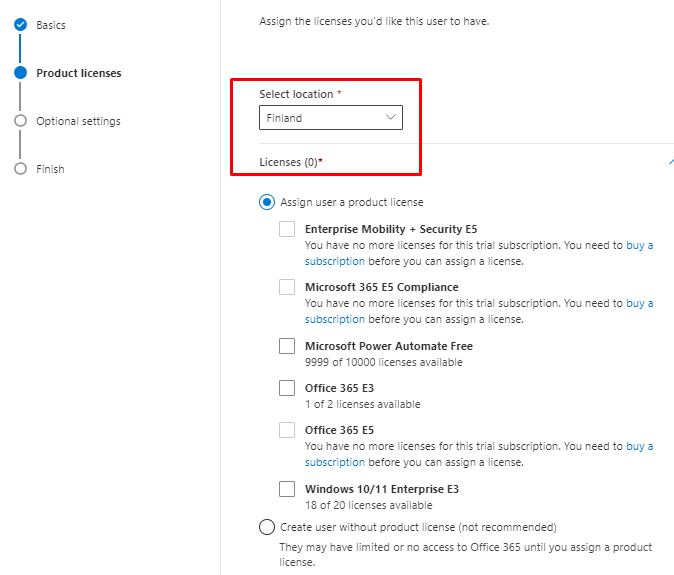Jump to the Optional settings step label
Screen dimensions: 674x575
78,121
